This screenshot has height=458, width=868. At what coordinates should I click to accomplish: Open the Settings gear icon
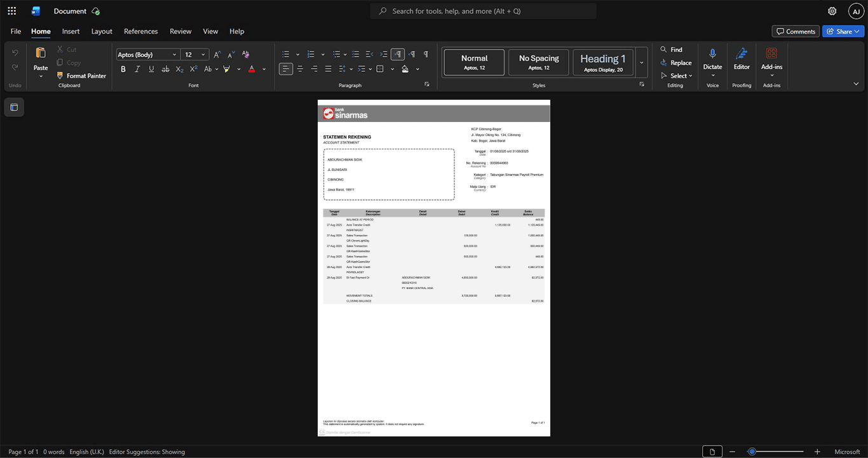832,11
